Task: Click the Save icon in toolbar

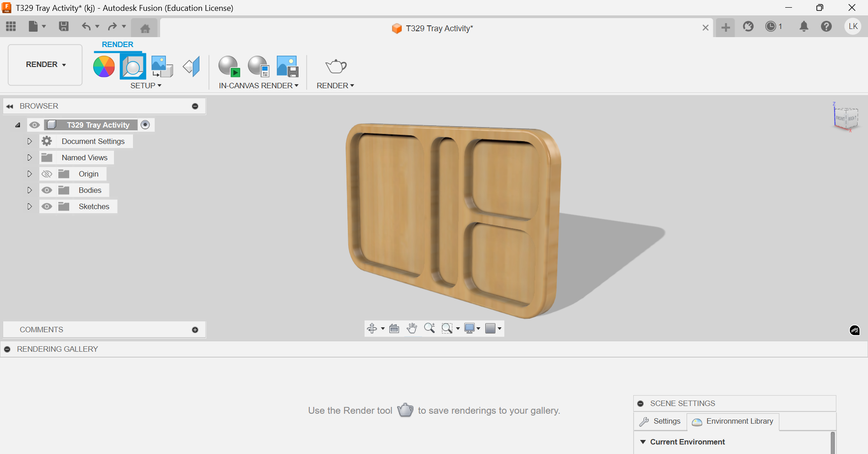Action: click(x=64, y=27)
